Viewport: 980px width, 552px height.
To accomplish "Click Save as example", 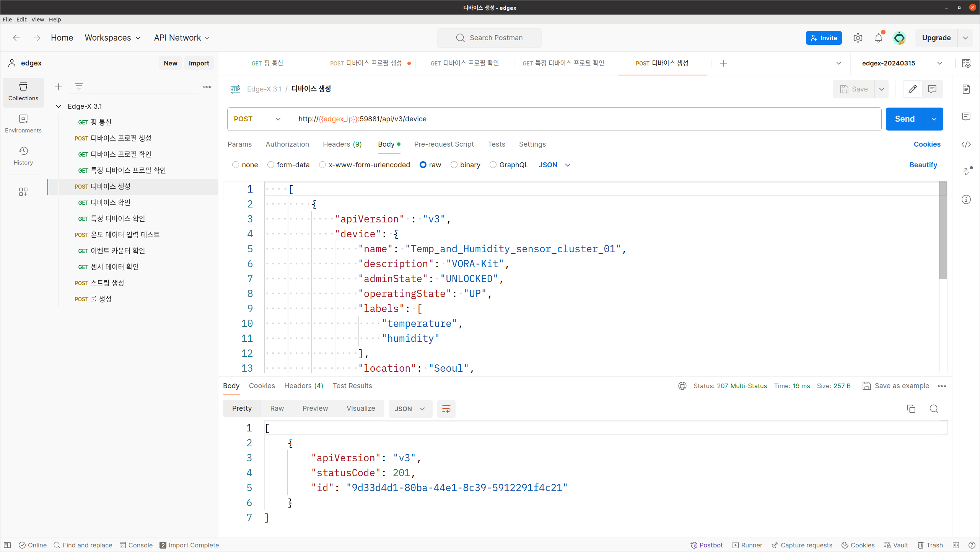I will [x=895, y=386].
